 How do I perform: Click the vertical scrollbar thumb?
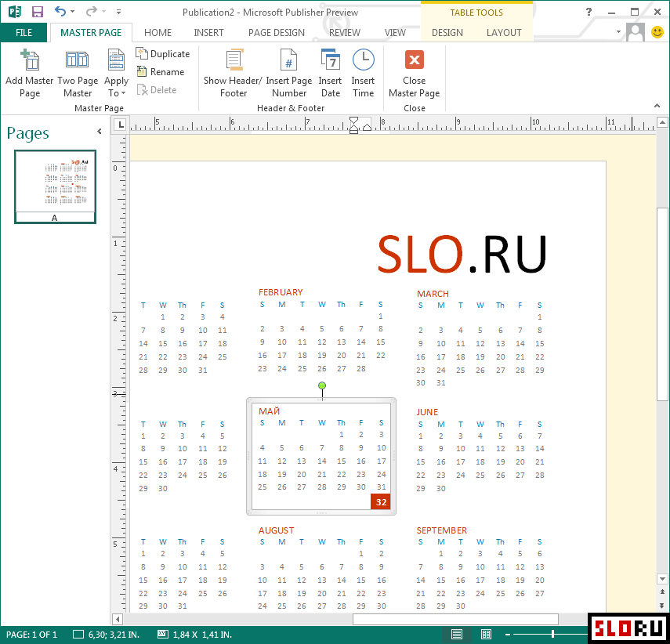[x=662, y=304]
